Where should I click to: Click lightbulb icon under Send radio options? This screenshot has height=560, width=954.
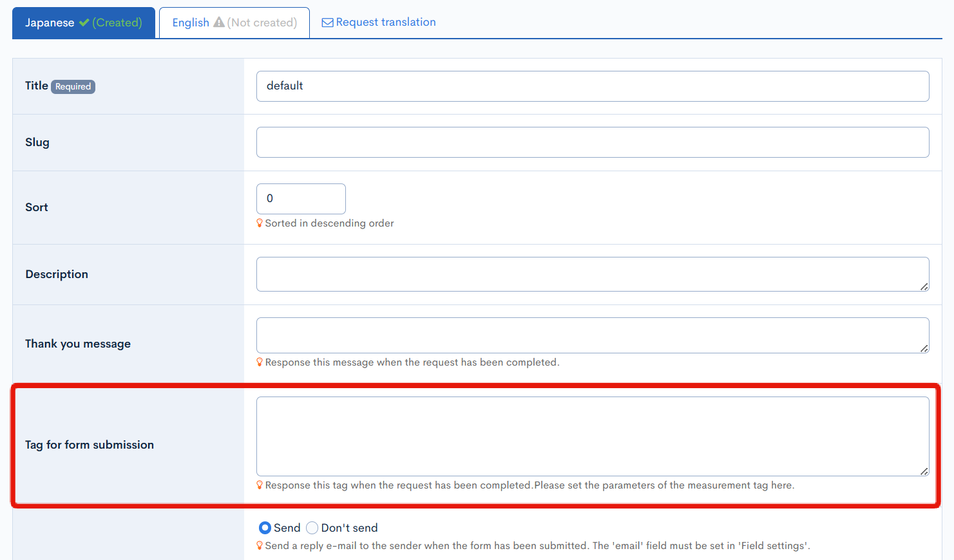point(260,545)
